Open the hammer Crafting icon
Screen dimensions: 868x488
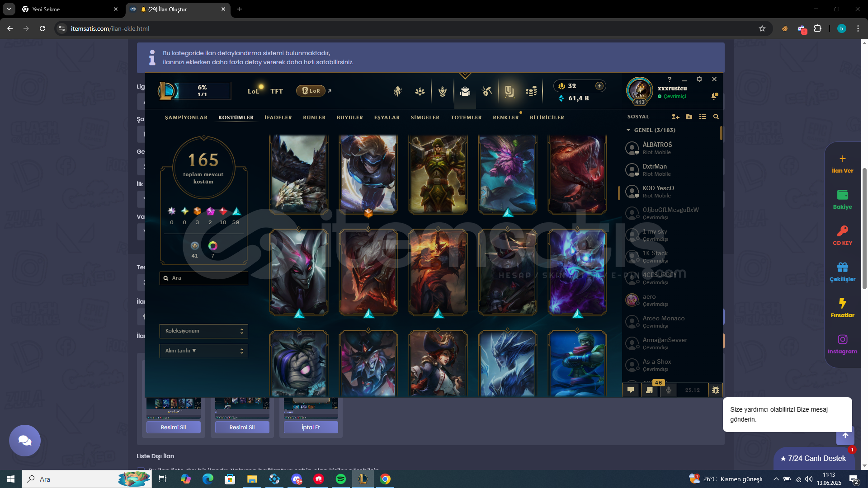(487, 91)
